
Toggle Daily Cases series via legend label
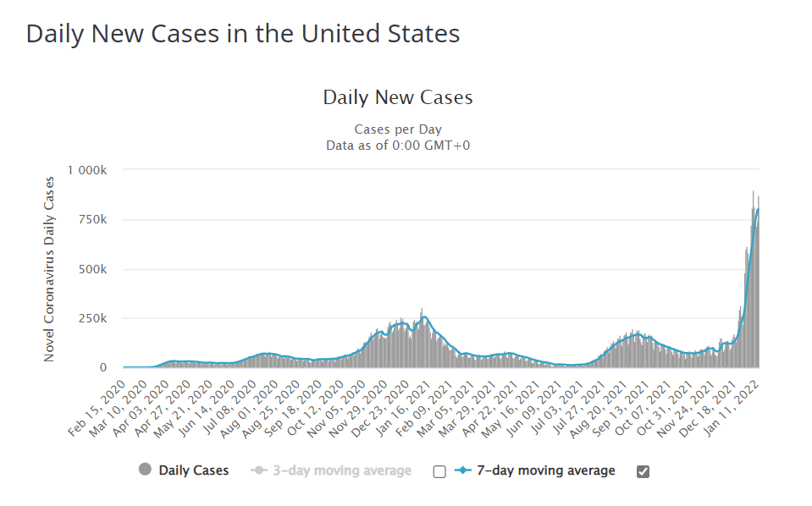tap(193, 470)
